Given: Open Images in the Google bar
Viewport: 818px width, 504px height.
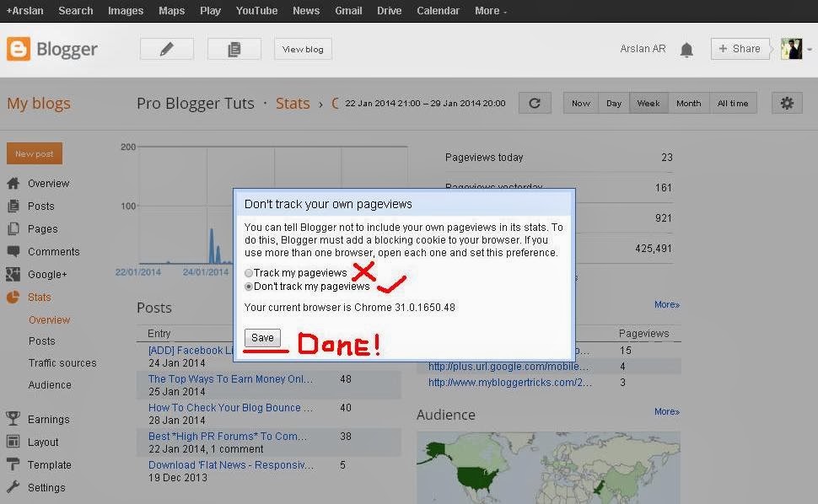Looking at the screenshot, I should pyautogui.click(x=126, y=10).
